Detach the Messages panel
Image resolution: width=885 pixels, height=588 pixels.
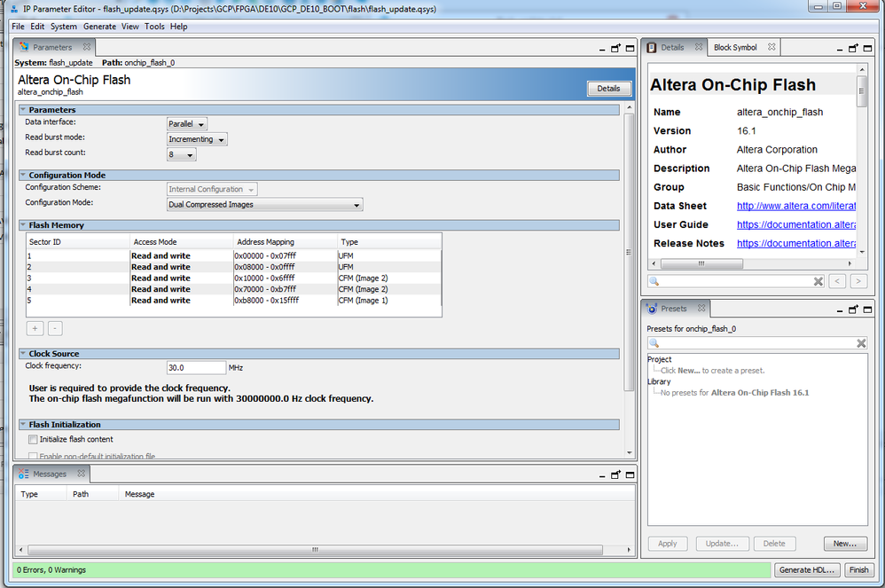615,474
